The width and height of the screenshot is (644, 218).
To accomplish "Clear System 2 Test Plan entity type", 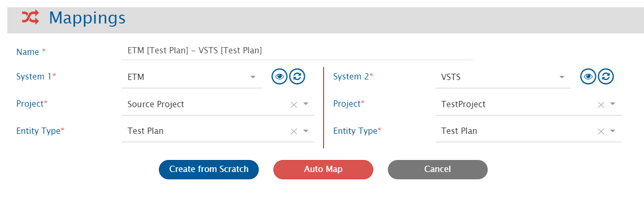I will point(601,131).
